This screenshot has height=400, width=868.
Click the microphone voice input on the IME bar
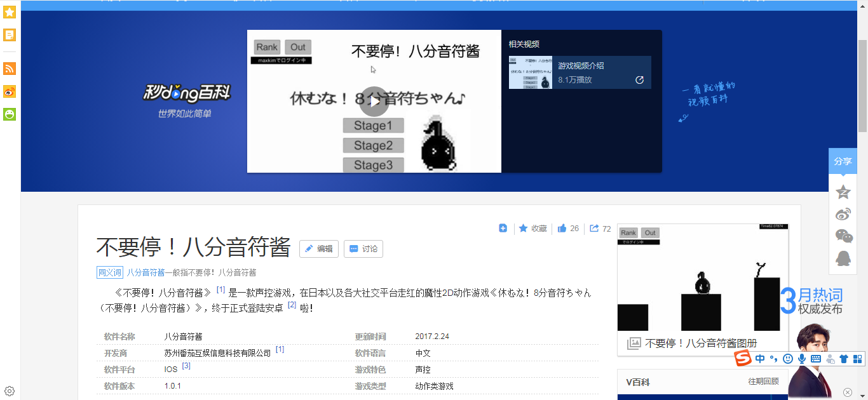802,359
